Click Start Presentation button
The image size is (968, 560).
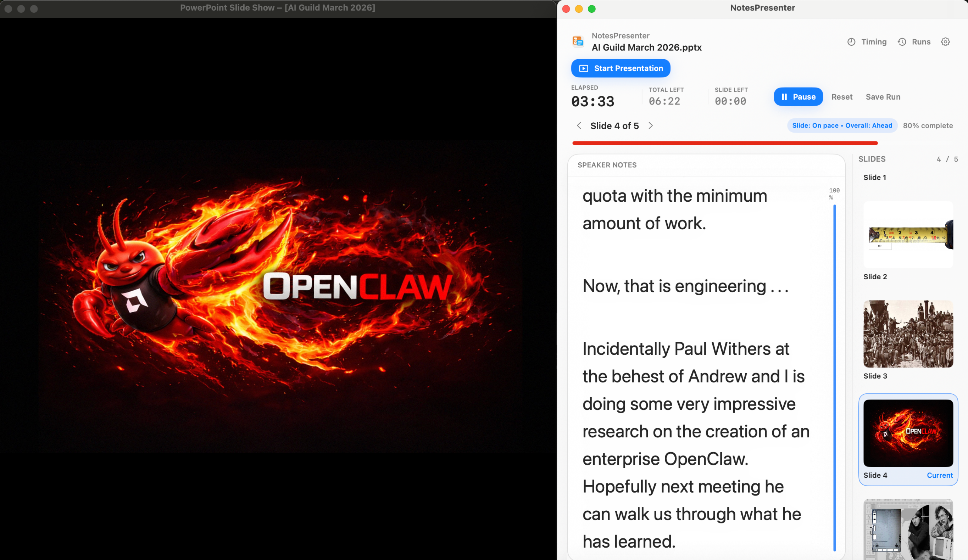click(x=621, y=68)
